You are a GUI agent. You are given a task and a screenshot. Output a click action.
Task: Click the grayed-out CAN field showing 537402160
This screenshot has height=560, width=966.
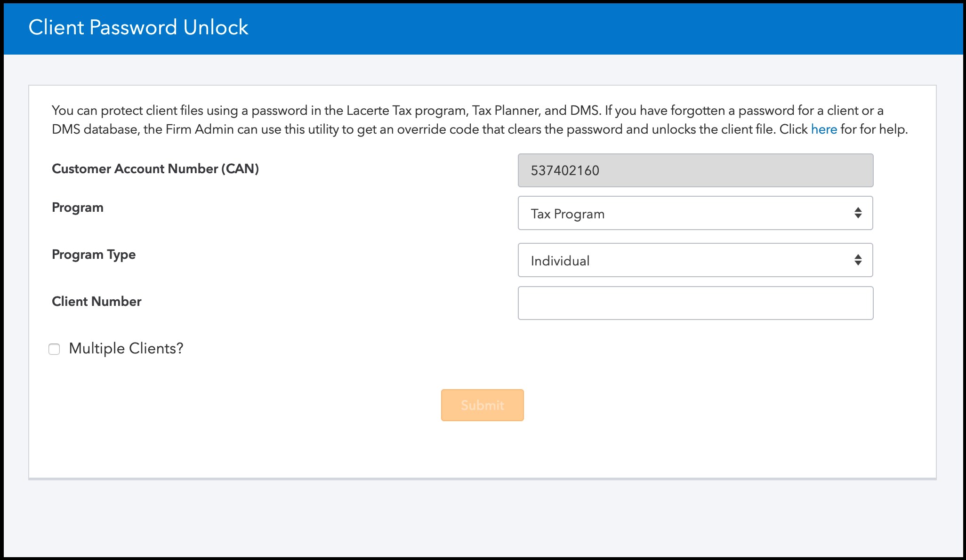(x=695, y=170)
